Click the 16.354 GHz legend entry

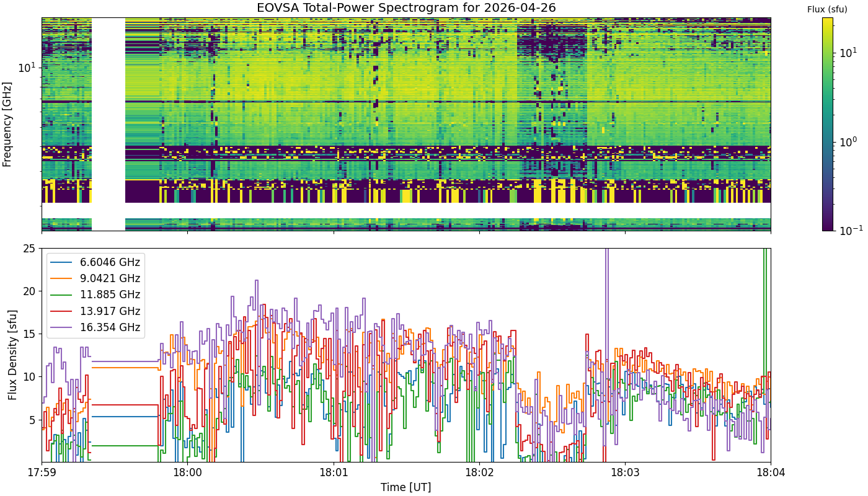coord(97,327)
